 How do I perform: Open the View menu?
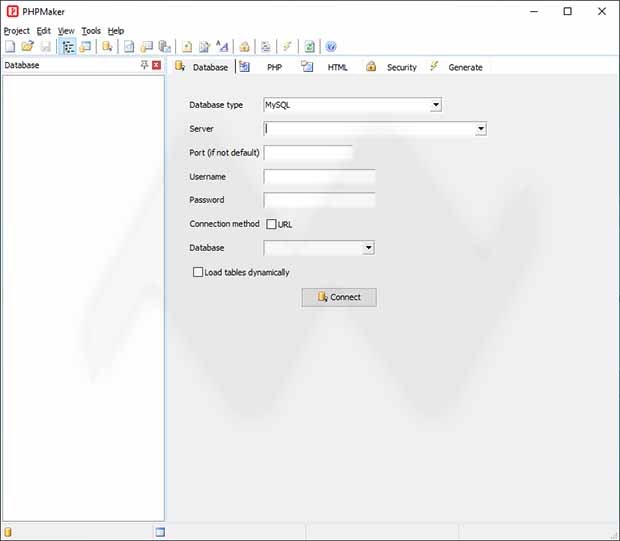[66, 31]
